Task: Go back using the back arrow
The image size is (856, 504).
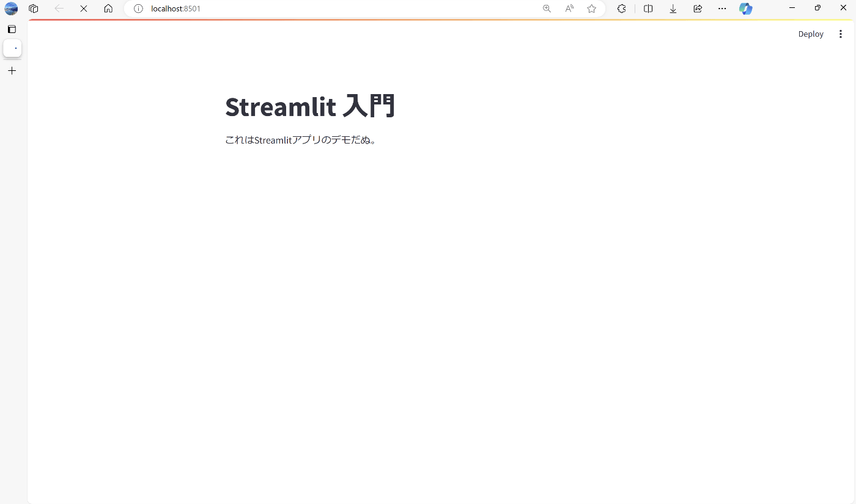Action: point(59,9)
